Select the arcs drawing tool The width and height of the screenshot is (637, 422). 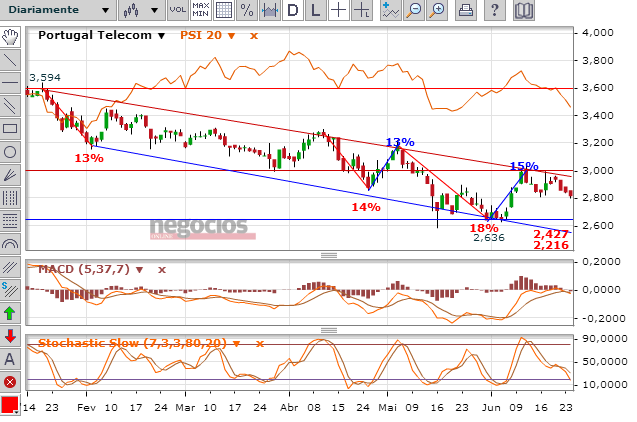(x=10, y=244)
